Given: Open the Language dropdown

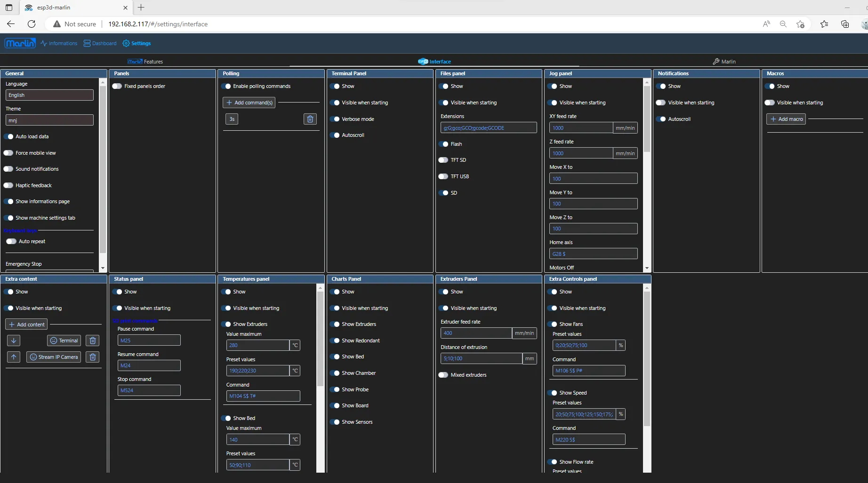Looking at the screenshot, I should [x=49, y=95].
